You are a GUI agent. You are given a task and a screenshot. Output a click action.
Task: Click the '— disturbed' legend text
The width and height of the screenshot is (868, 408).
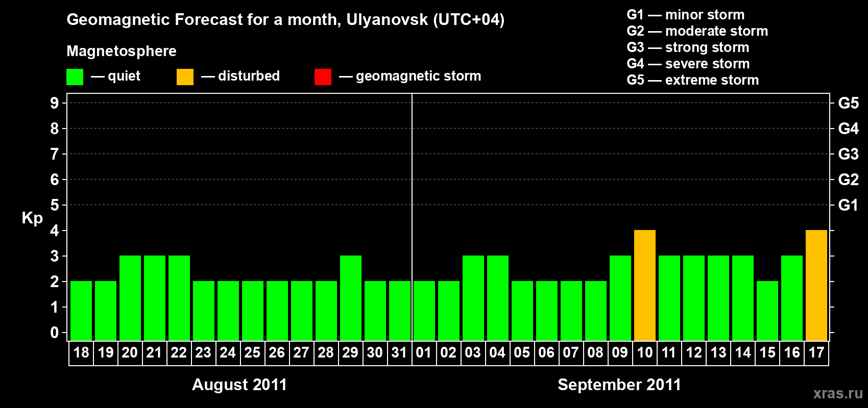coord(240,76)
